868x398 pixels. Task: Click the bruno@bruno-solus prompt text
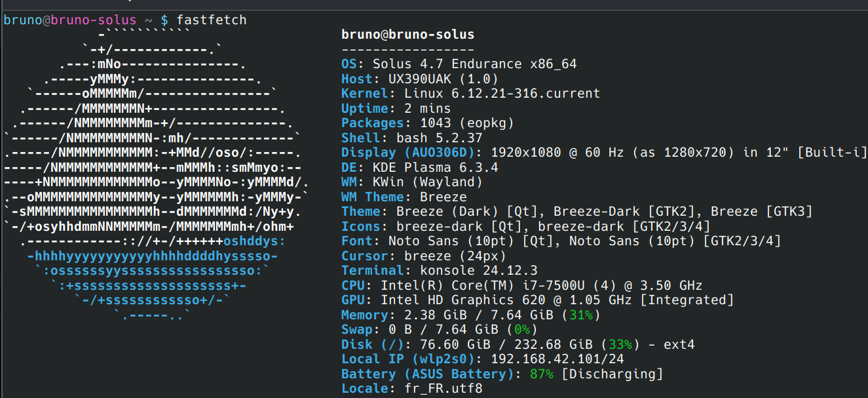click(70, 20)
